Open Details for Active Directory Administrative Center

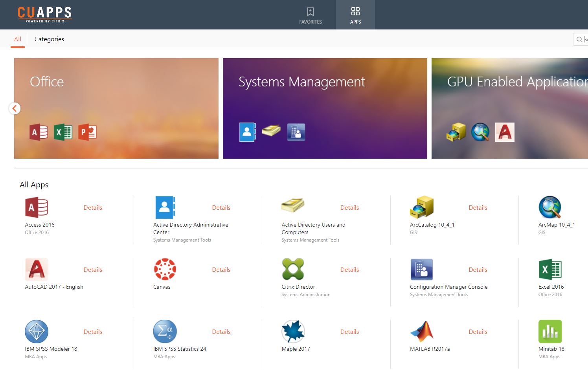point(221,208)
